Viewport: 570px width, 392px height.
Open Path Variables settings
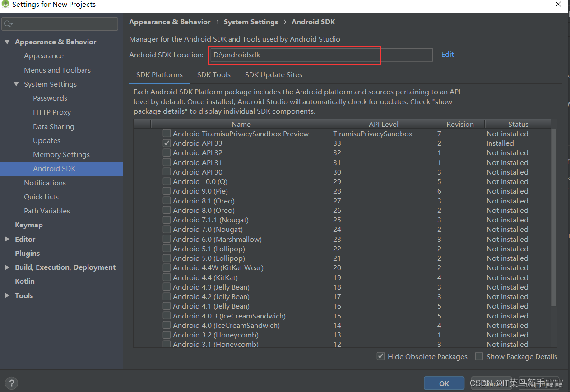pyautogui.click(x=47, y=211)
